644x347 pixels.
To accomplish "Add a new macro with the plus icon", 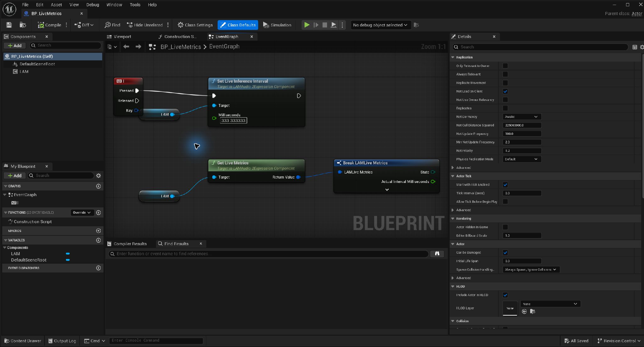I will [98, 231].
